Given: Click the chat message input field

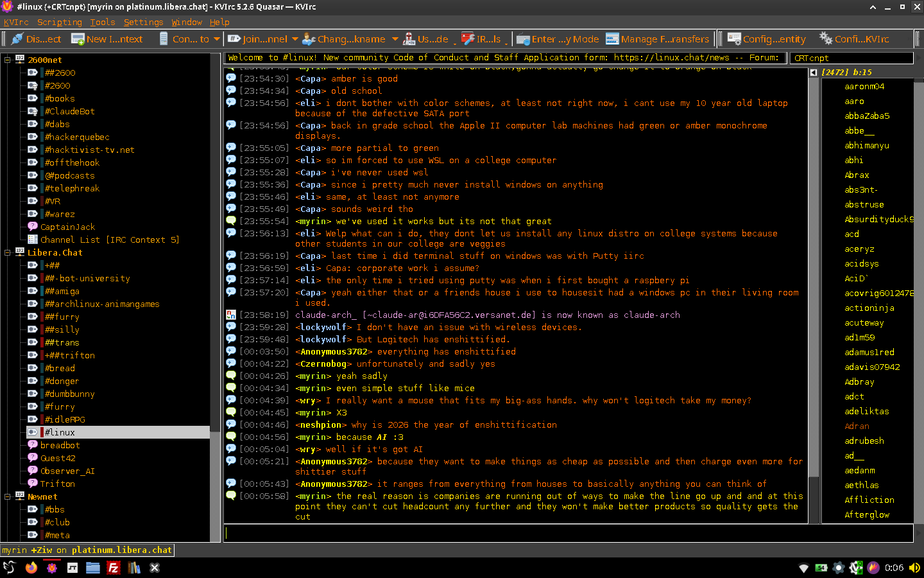Looking at the screenshot, I should pos(568,533).
